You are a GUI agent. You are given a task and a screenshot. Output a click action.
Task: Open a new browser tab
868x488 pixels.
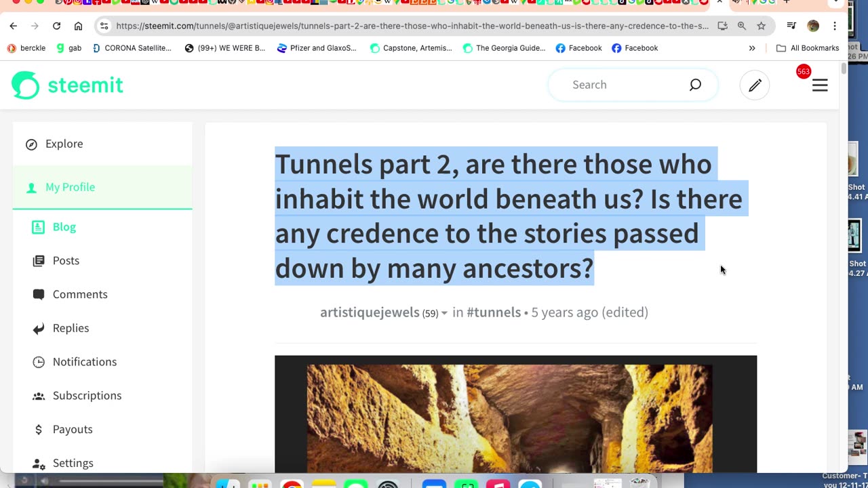tap(787, 2)
